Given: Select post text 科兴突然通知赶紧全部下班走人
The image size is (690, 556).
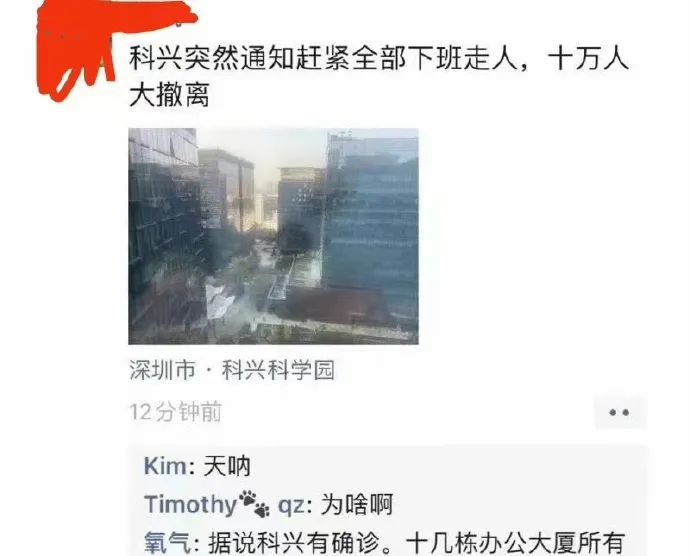Looking at the screenshot, I should [323, 59].
